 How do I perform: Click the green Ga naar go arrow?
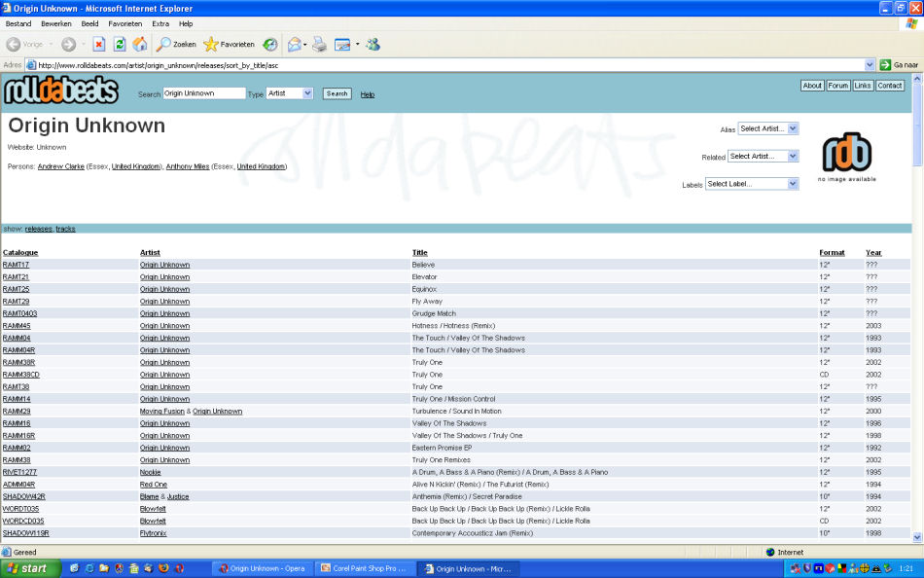click(x=885, y=65)
